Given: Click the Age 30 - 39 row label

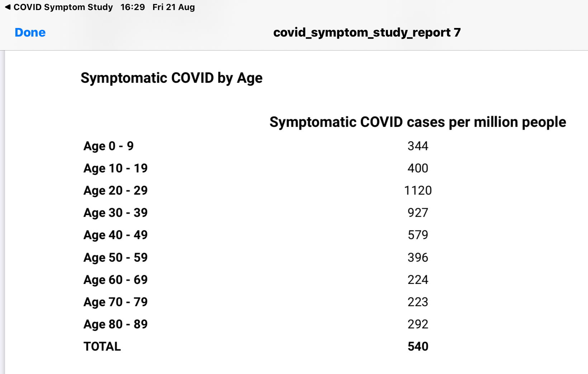Looking at the screenshot, I should coord(115,213).
